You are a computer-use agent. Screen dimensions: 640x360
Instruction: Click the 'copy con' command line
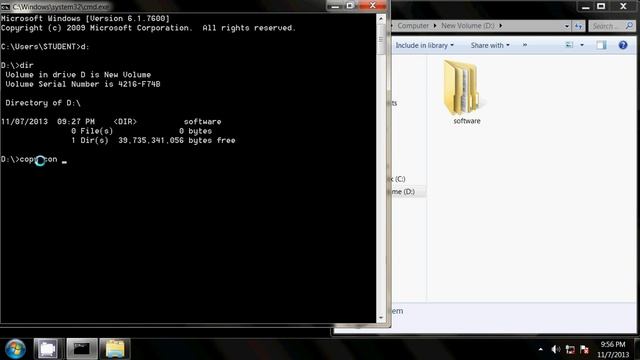coord(34,159)
